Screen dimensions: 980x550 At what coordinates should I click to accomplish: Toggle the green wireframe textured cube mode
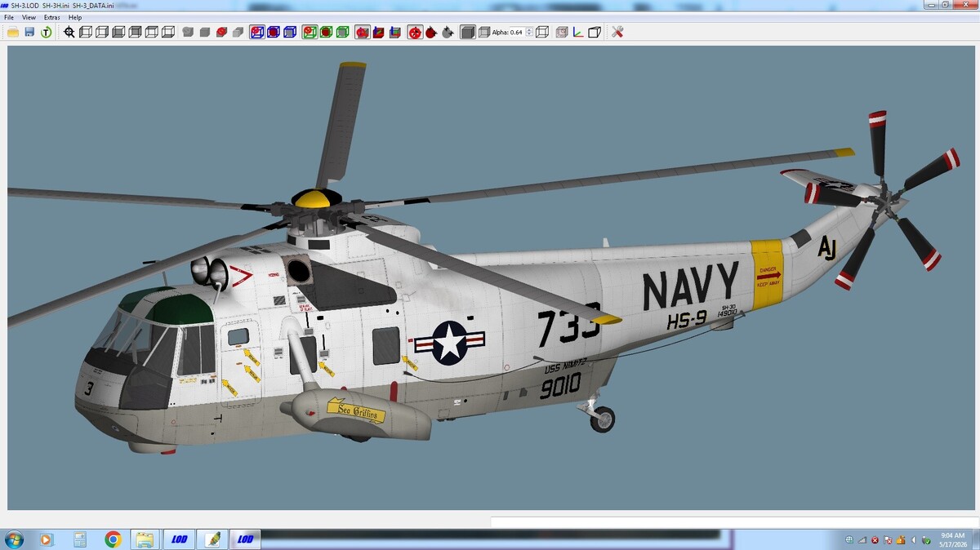pyautogui.click(x=310, y=32)
